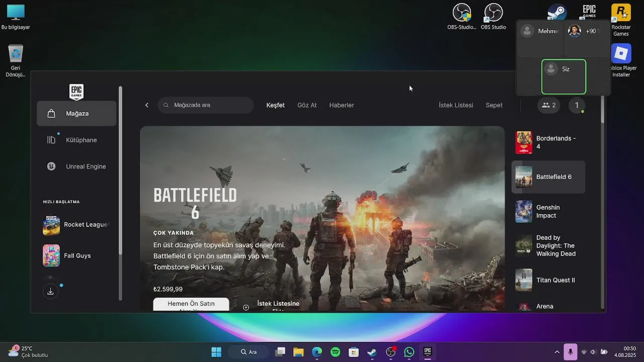The width and height of the screenshot is (644, 362).
Task: Open Task View on the taskbar
Action: (280, 352)
